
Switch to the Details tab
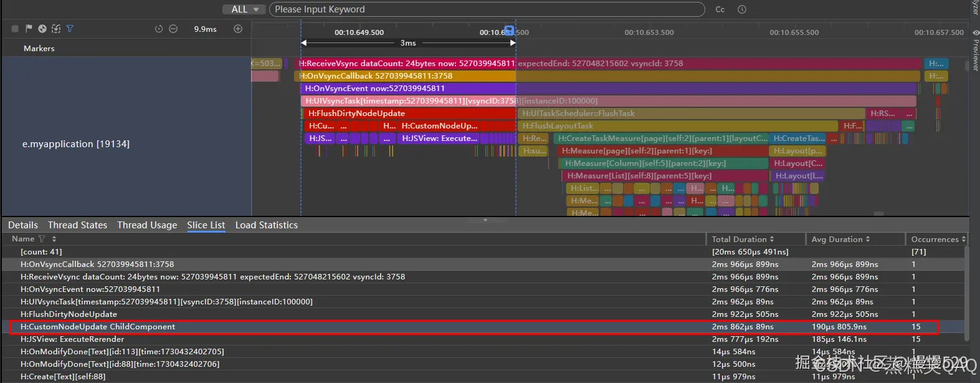23,225
